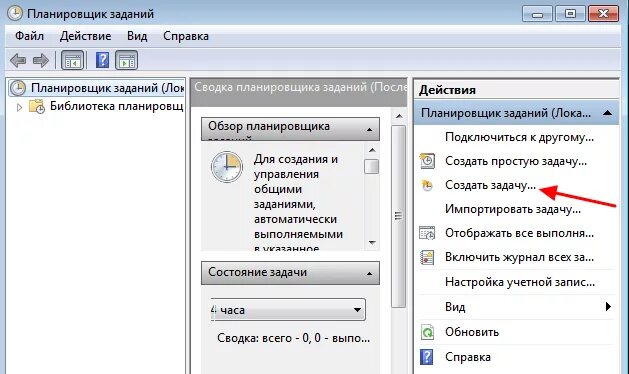629x374 pixels.
Task: Click Подключиться к другому... action
Action: pos(519,137)
